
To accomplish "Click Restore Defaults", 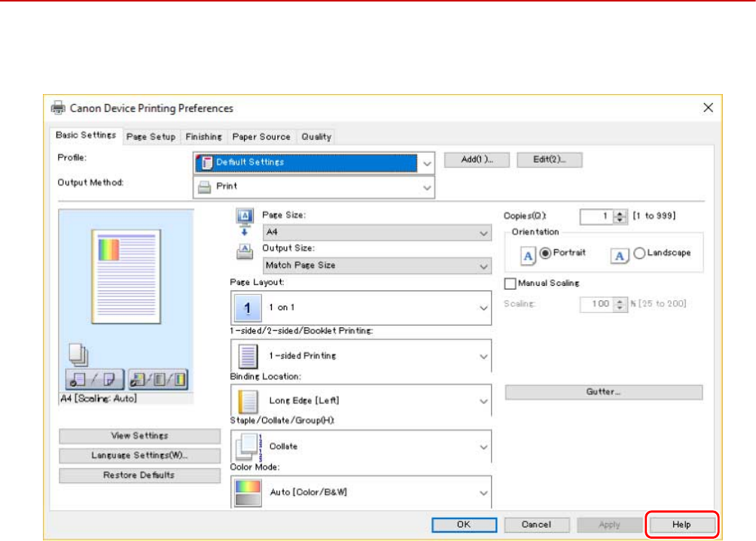I will pyautogui.click(x=140, y=476).
